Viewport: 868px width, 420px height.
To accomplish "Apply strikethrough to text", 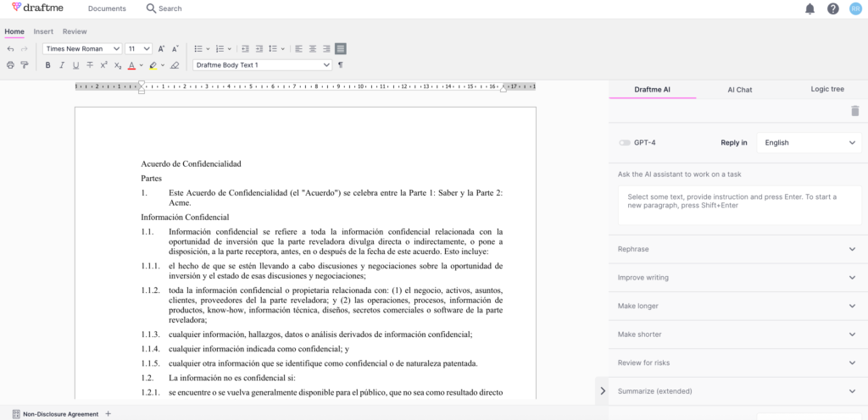I will click(x=90, y=65).
